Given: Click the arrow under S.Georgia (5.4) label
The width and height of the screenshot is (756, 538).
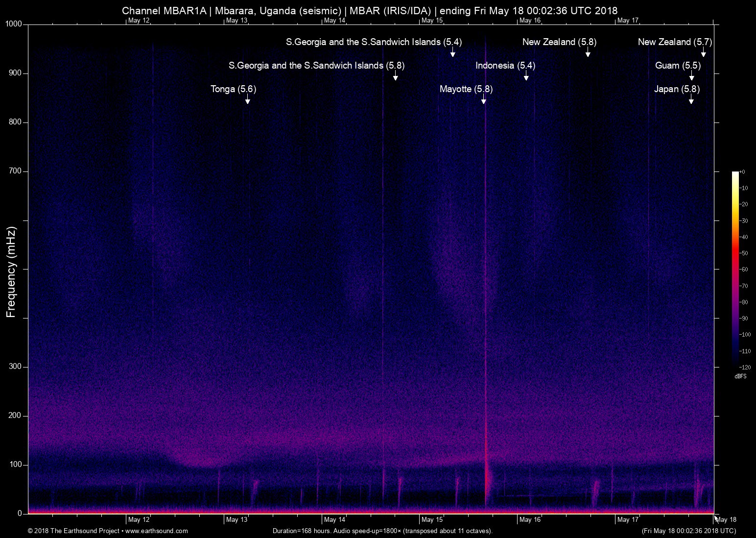Looking at the screenshot, I should pyautogui.click(x=453, y=52).
